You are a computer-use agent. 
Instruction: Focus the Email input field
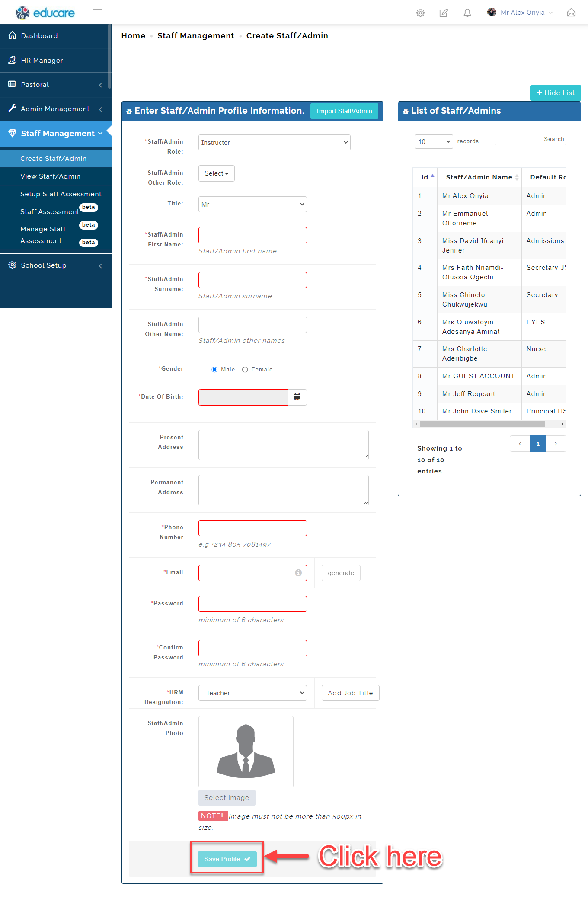click(252, 573)
